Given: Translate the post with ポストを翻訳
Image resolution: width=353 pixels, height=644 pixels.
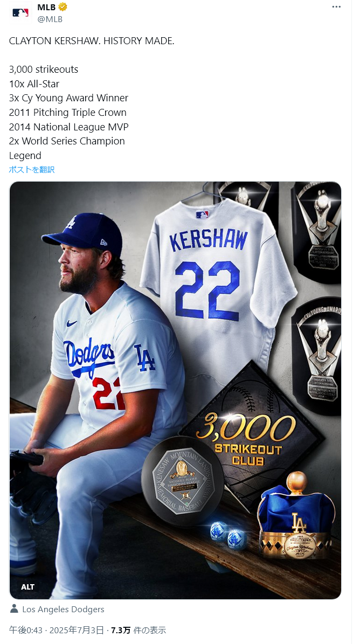Looking at the screenshot, I should [32, 170].
